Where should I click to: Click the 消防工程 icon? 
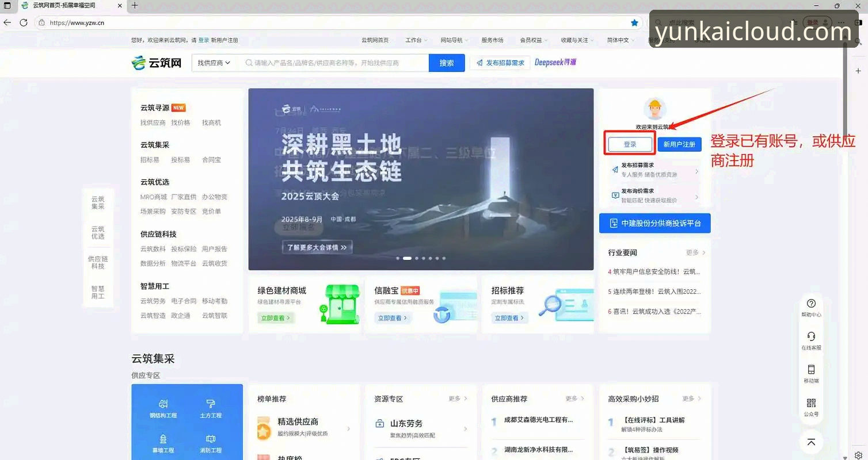tap(211, 439)
